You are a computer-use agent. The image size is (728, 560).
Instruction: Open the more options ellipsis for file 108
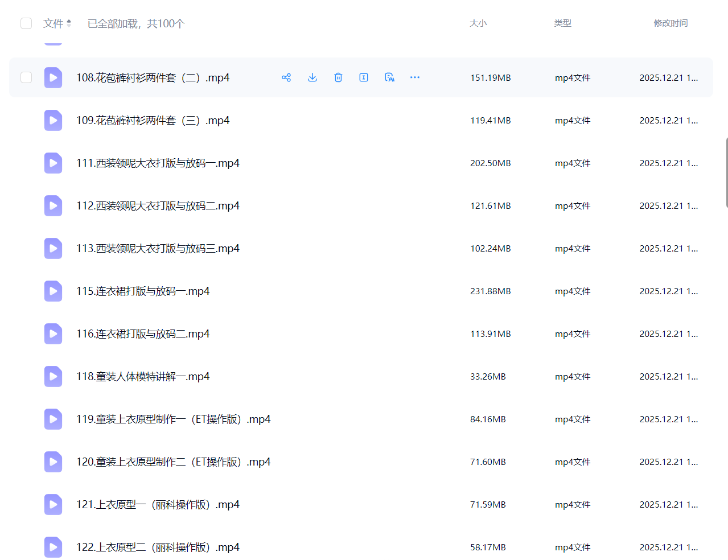coord(415,77)
